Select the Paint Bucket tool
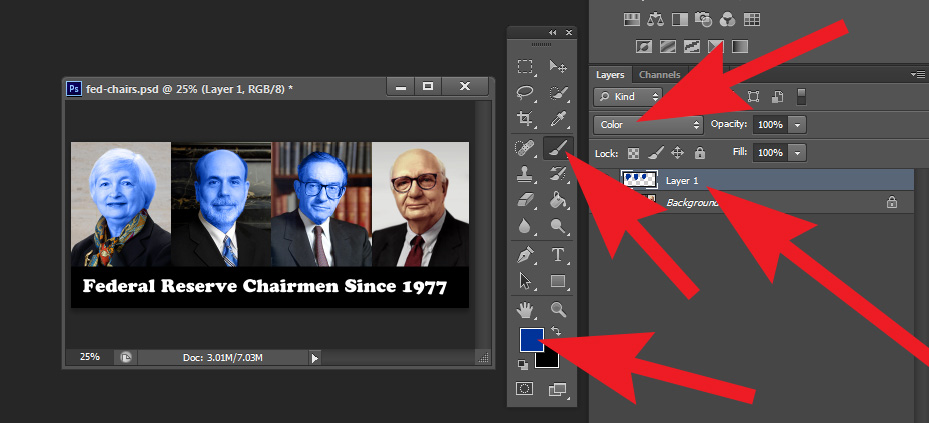Viewport: 929px width, 423px height. click(558, 200)
